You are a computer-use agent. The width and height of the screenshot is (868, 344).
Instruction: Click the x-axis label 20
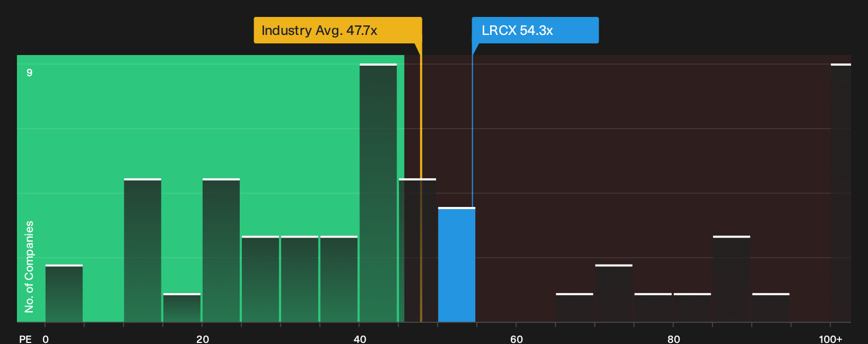pyautogui.click(x=203, y=339)
